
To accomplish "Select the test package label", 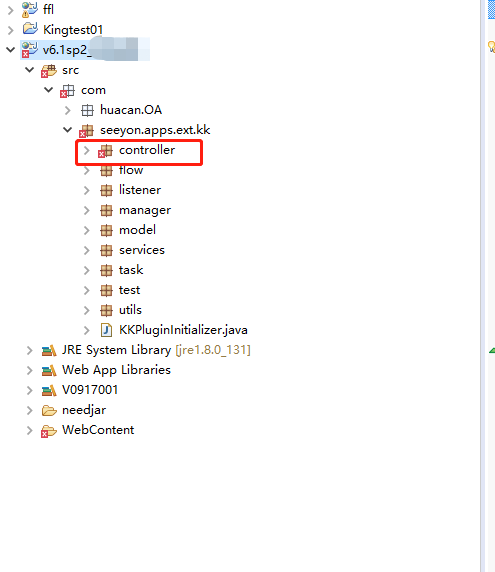I will [x=129, y=290].
